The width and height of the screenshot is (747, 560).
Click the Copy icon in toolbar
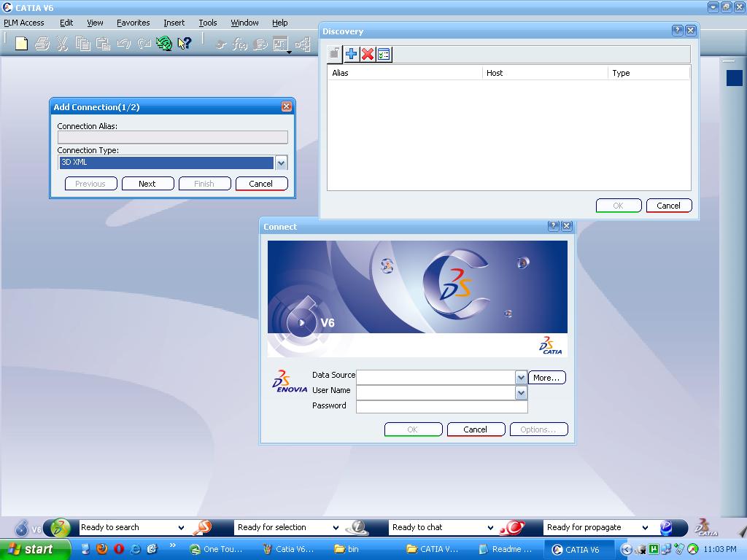(x=82, y=44)
